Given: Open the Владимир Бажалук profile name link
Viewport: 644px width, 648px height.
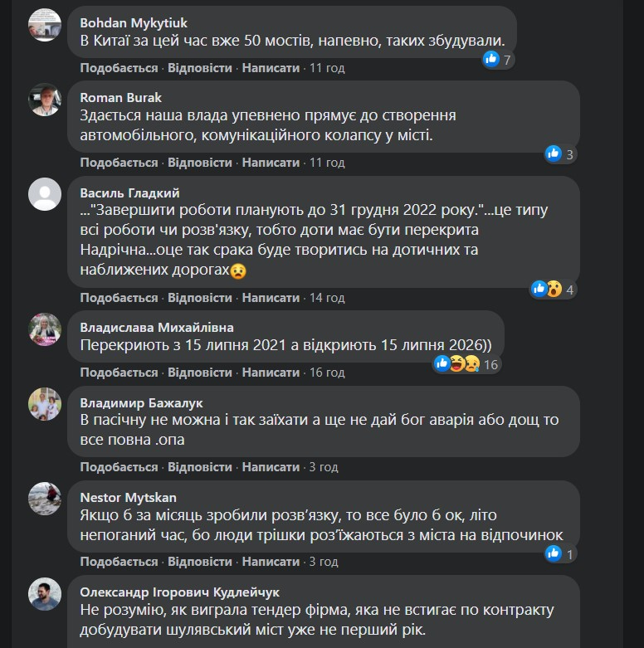Looking at the screenshot, I should (141, 402).
